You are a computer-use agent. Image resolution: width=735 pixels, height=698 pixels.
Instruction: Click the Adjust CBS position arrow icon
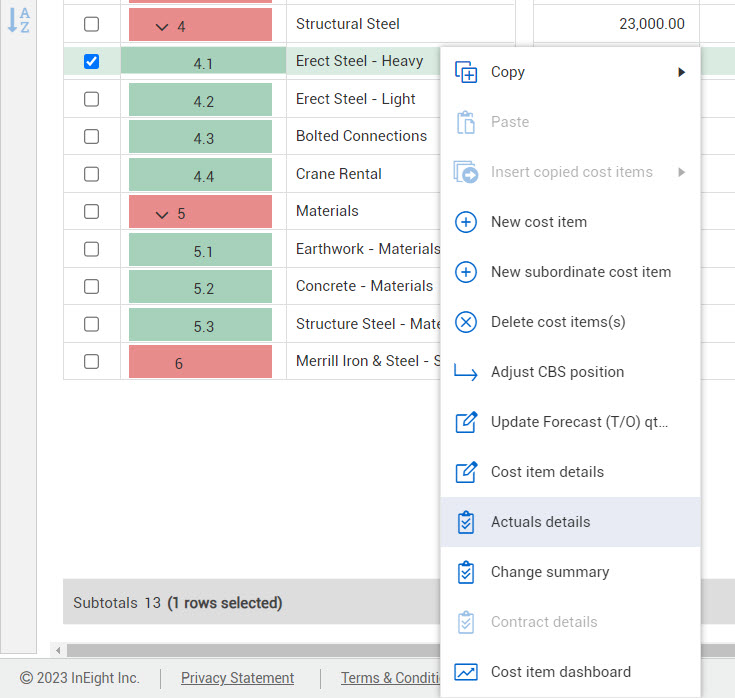click(466, 372)
